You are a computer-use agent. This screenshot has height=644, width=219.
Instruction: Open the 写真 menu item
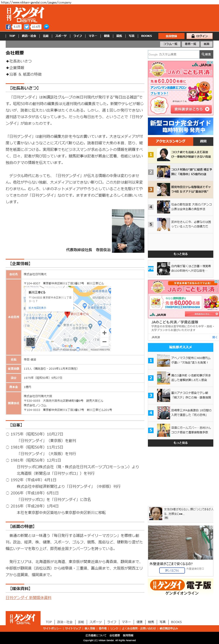132,36
